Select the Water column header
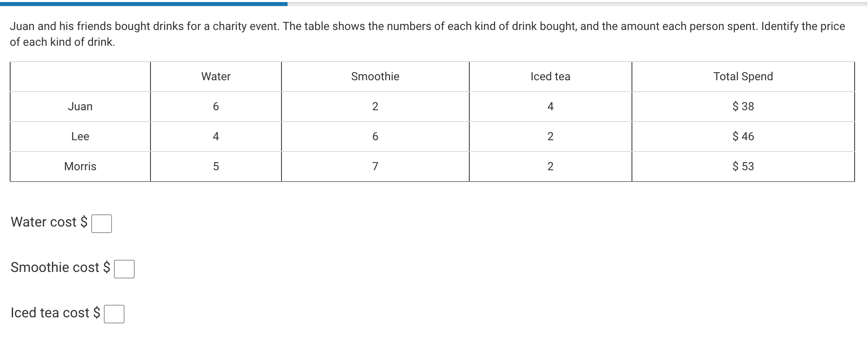Image resolution: width=868 pixels, height=338 pixels. click(215, 76)
